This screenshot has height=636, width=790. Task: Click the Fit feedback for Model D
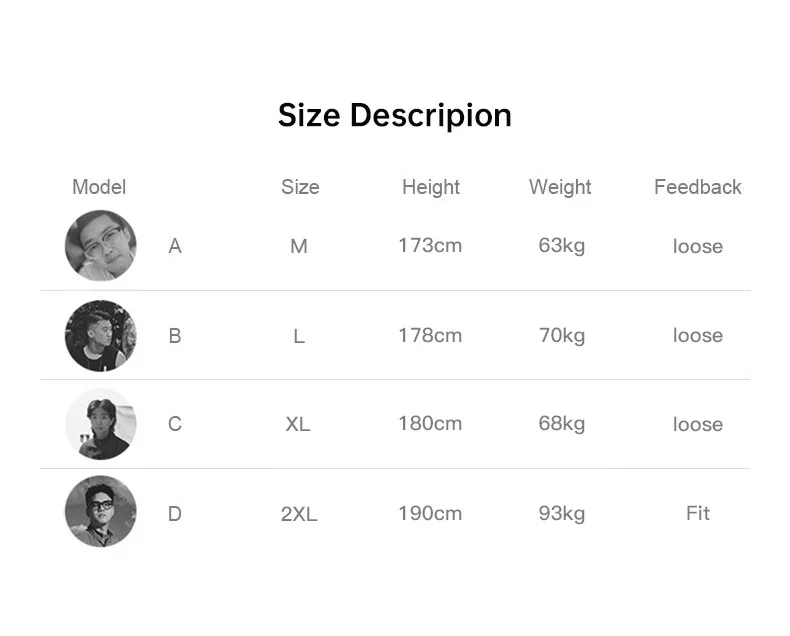[698, 513]
